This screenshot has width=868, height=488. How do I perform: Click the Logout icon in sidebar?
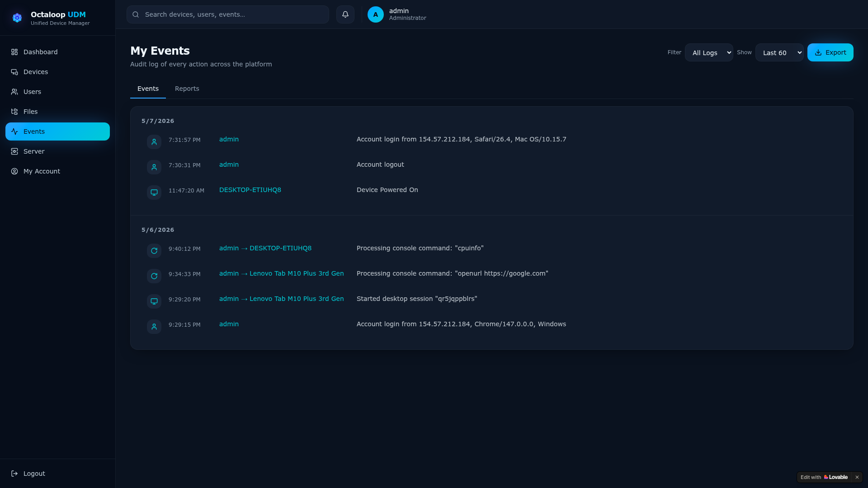[x=14, y=474]
